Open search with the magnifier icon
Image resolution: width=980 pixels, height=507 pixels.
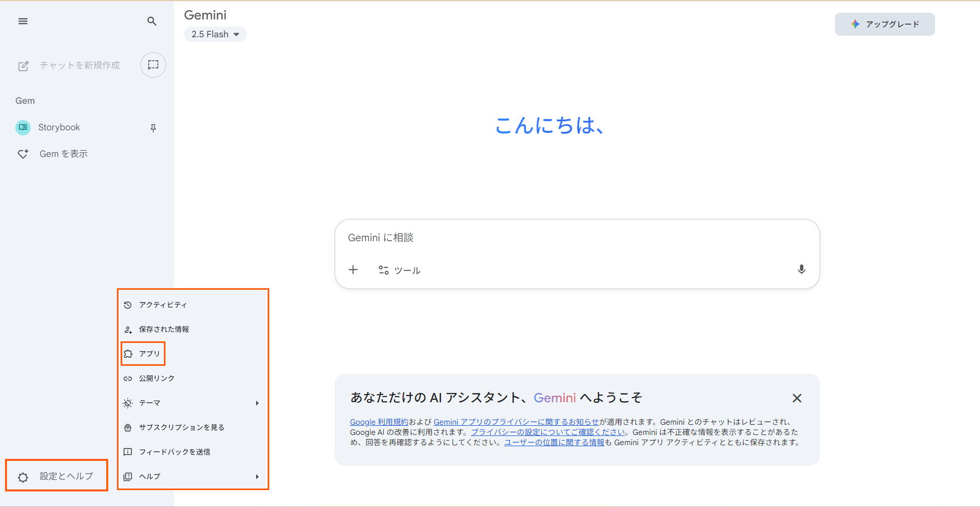pos(152,21)
